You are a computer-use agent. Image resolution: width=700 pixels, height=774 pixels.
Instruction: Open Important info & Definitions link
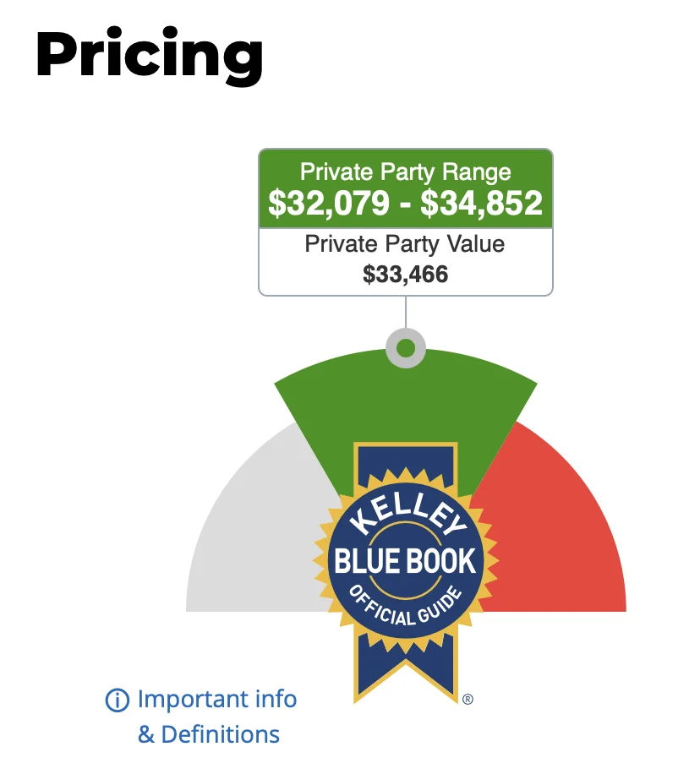coord(201,717)
